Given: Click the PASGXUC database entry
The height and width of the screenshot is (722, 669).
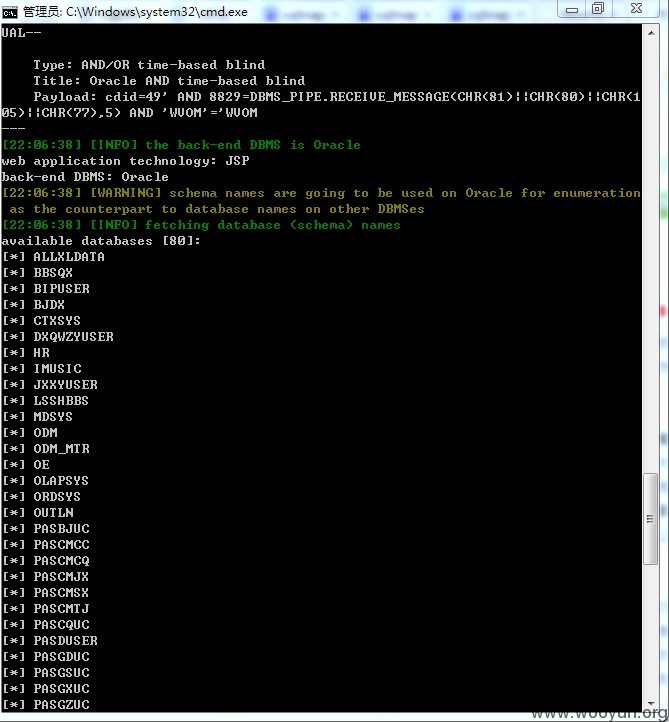Looking at the screenshot, I should click(46, 689).
